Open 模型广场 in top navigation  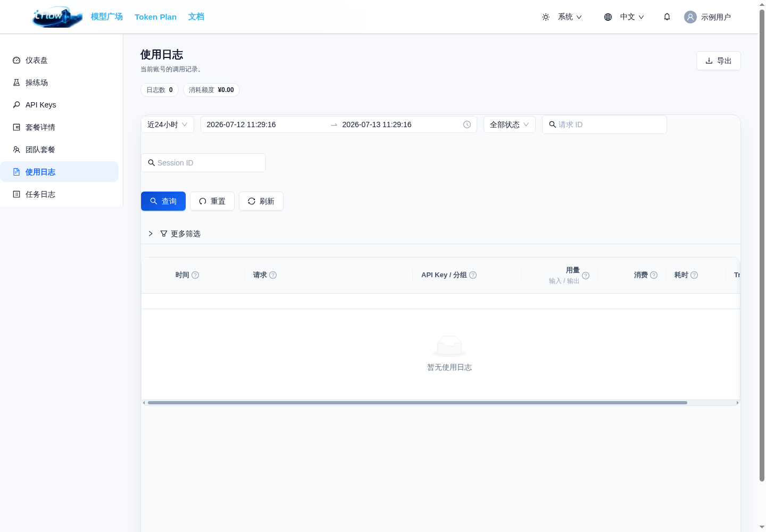(107, 16)
